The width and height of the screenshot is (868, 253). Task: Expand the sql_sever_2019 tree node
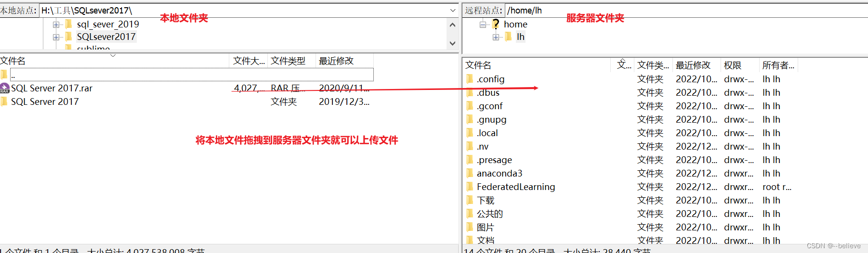coord(56,25)
